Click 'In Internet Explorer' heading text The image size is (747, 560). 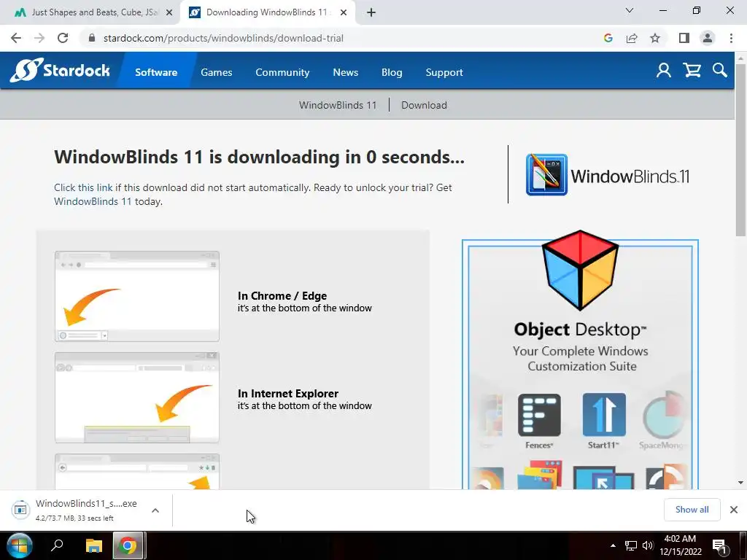pyautogui.click(x=287, y=393)
